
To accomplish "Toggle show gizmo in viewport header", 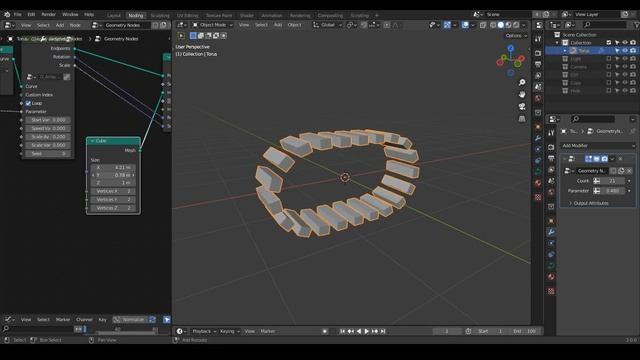I will (x=447, y=25).
